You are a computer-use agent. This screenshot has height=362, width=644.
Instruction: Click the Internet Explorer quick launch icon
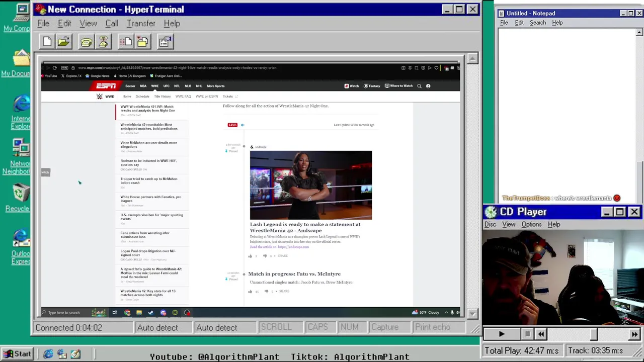(48, 354)
